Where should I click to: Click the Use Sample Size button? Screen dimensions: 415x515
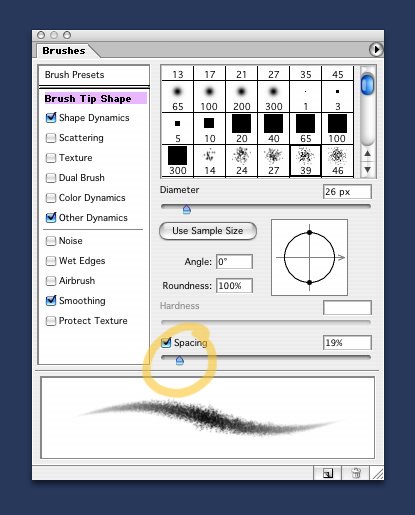coord(208,231)
